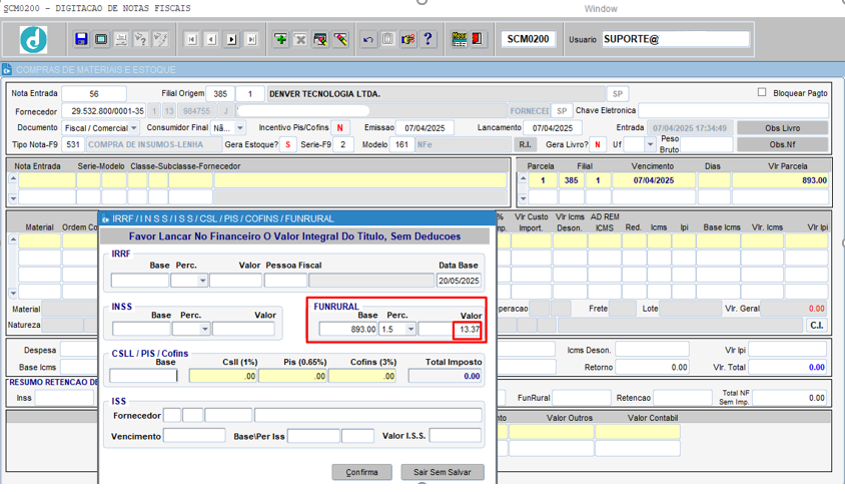This screenshot has width=845, height=492.
Task: Click the Confirma button
Action: click(x=362, y=472)
